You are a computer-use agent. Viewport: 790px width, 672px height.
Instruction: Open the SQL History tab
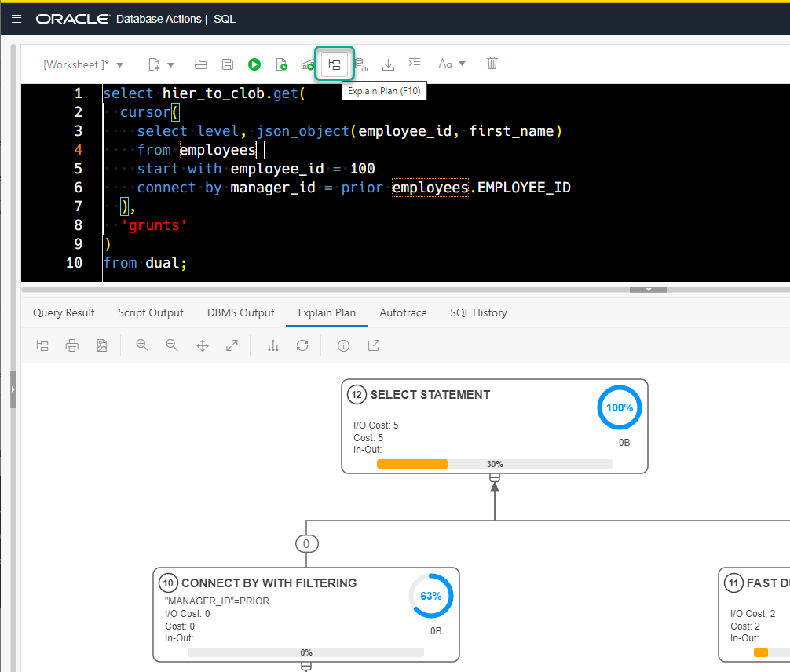tap(478, 312)
